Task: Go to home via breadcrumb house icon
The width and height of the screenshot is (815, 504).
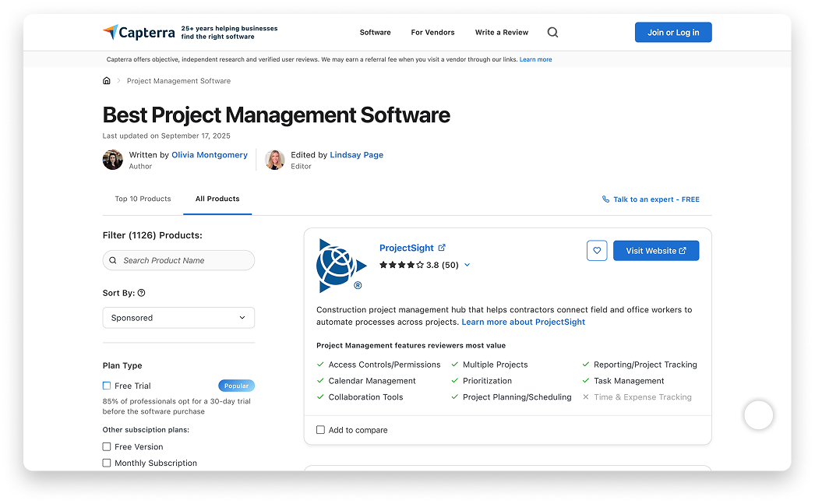Action: [x=107, y=80]
